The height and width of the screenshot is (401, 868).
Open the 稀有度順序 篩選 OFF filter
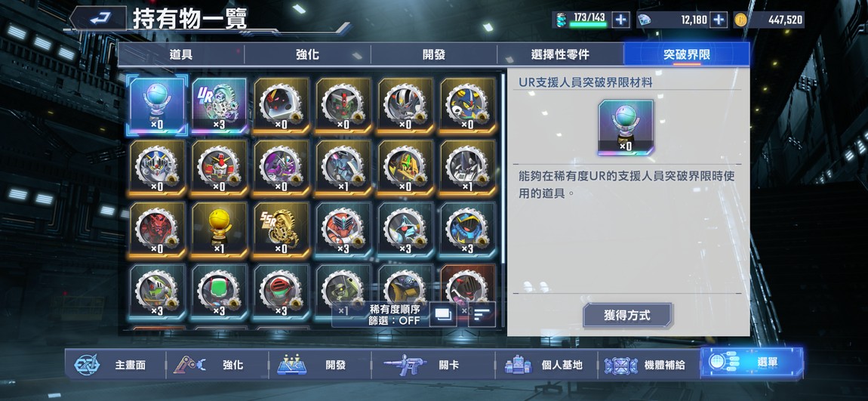[396, 315]
